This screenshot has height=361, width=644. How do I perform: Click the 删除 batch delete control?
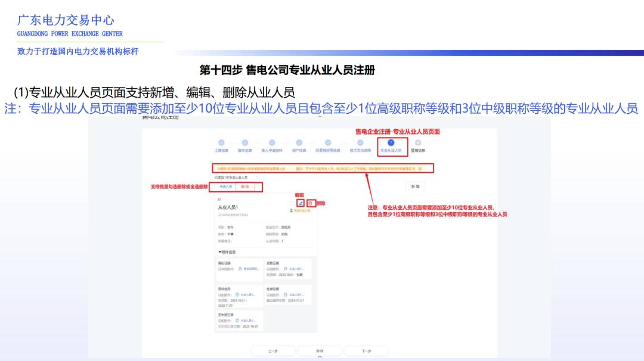point(245,187)
